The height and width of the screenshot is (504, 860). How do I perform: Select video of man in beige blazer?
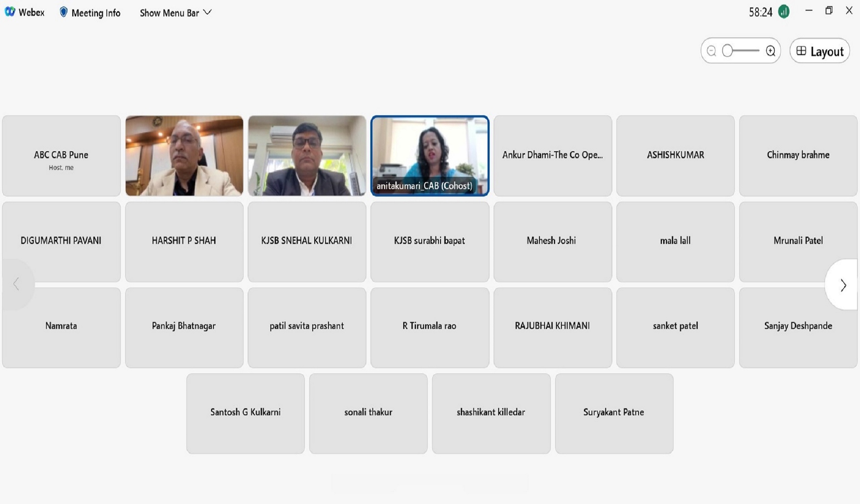184,156
